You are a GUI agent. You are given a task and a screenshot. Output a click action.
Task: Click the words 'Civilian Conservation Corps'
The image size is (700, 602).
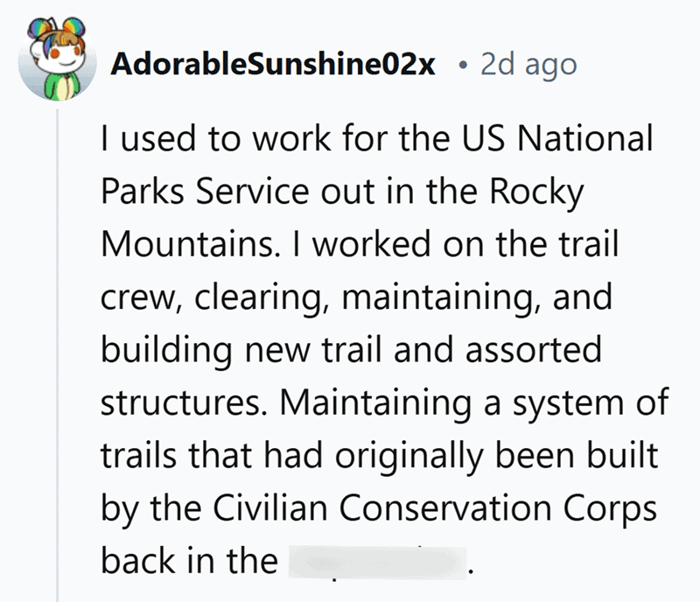pos(434,507)
